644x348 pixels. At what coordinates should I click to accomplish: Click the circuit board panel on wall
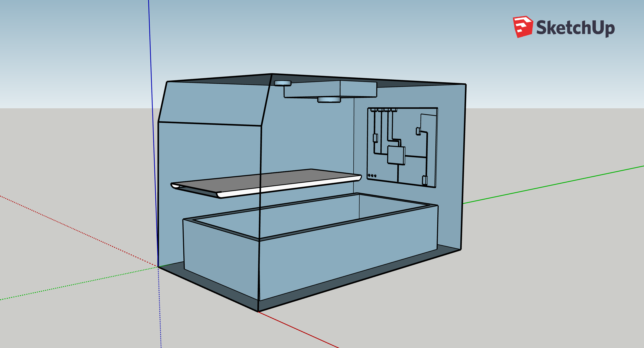402,147
